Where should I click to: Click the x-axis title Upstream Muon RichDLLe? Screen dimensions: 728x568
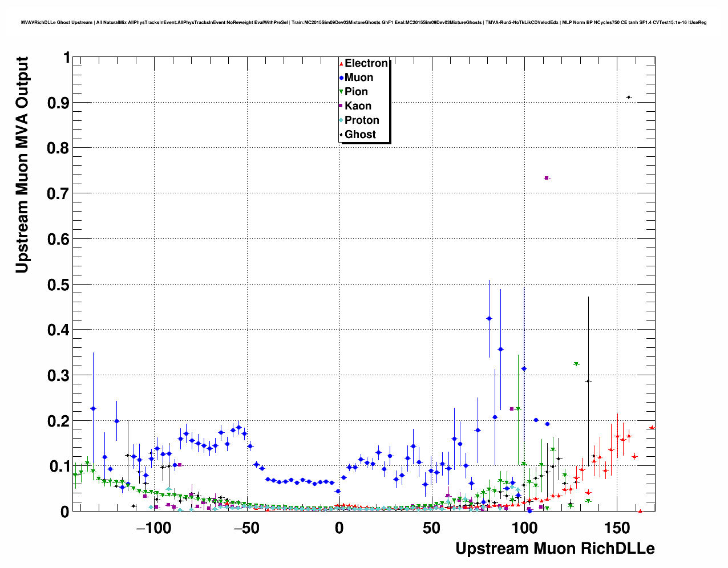[555, 549]
